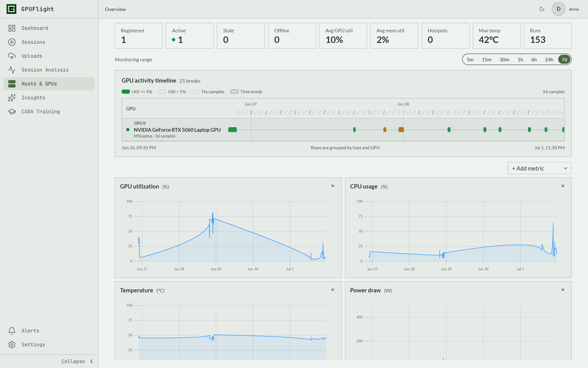Select the 30m monitoring range

coord(504,60)
